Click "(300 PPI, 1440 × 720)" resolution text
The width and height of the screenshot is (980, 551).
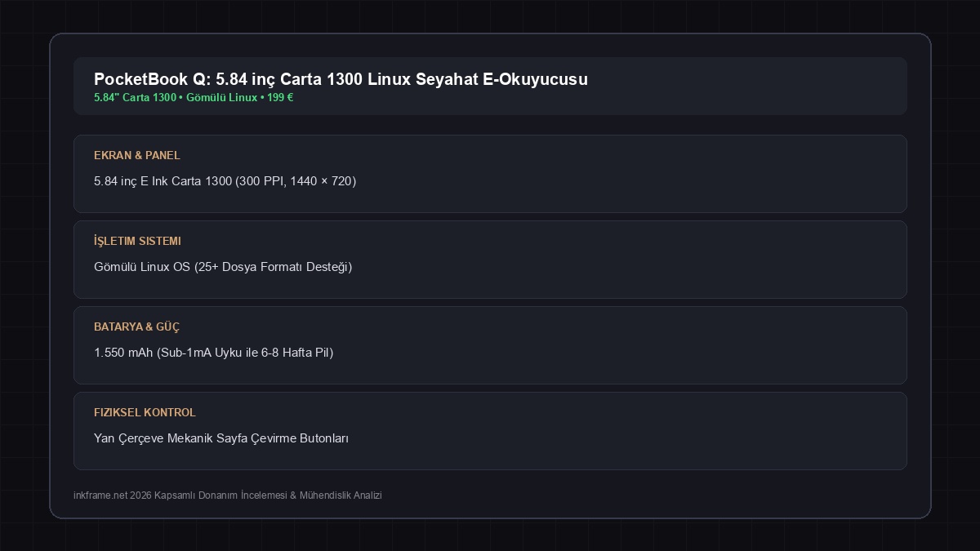coord(296,181)
